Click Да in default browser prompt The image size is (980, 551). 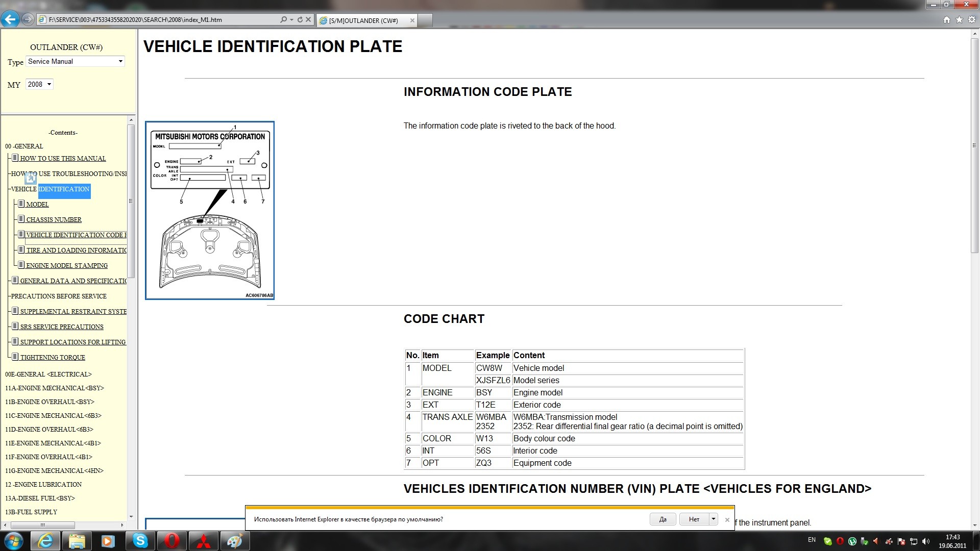coord(663,519)
